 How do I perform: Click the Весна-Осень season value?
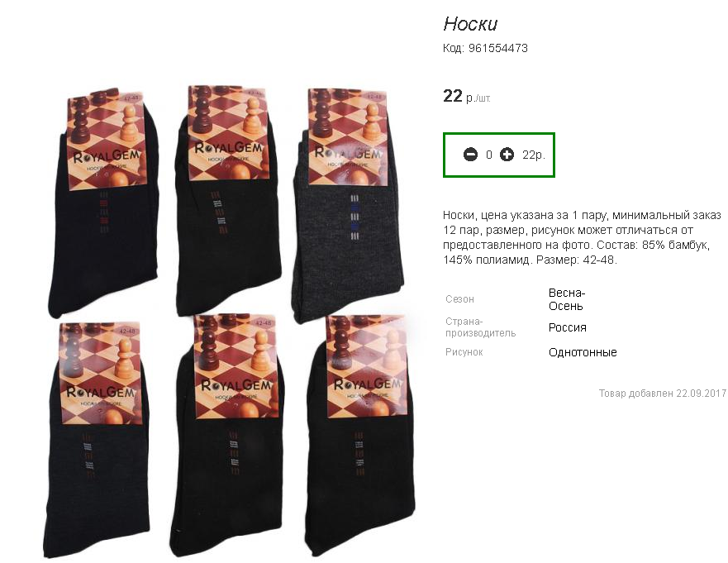click(x=566, y=299)
